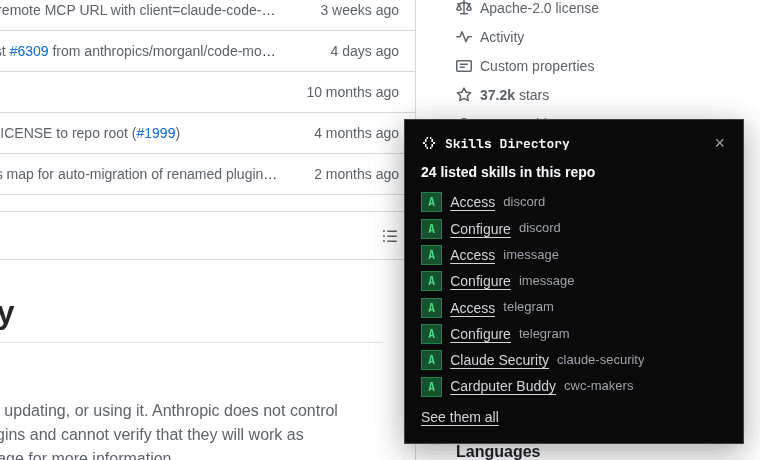This screenshot has width=760, height=460.
Task: Open commit about auto-migration of renamed plugin
Action: tap(138, 174)
